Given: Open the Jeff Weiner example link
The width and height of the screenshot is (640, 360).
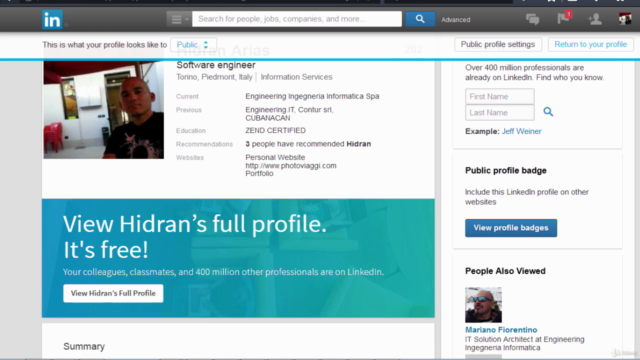Looking at the screenshot, I should point(521,131).
